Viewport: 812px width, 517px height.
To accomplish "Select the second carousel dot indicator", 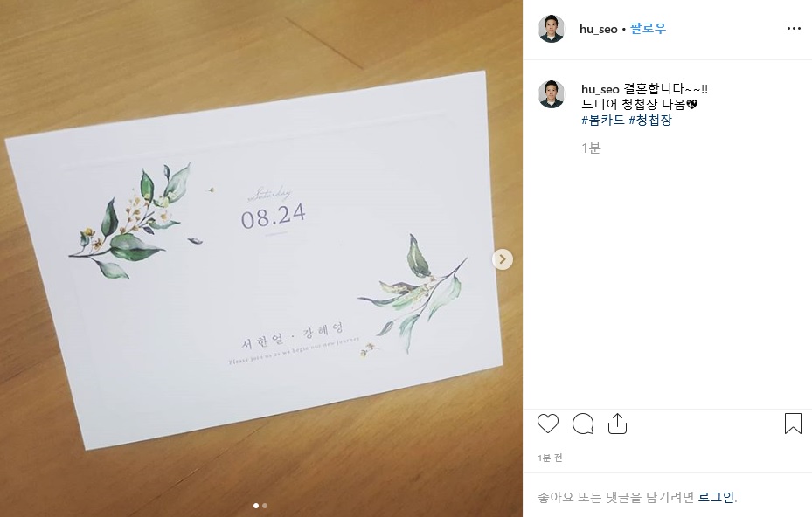I will pos(265,506).
